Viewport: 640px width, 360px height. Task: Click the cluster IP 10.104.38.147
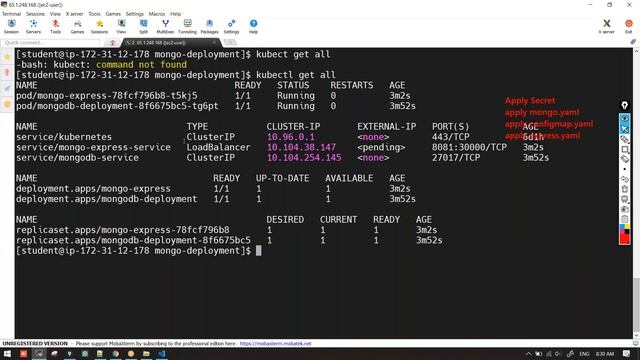(301, 147)
